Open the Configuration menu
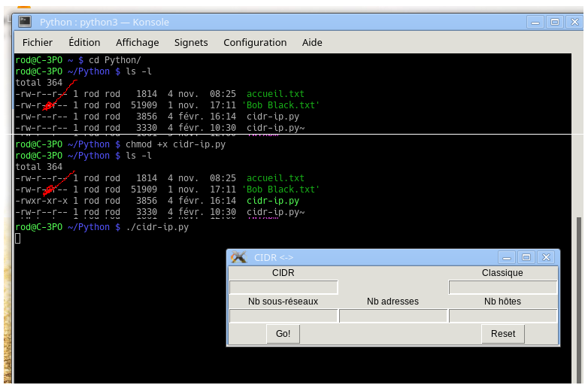Screen dimensions: 588x388 coord(255,42)
